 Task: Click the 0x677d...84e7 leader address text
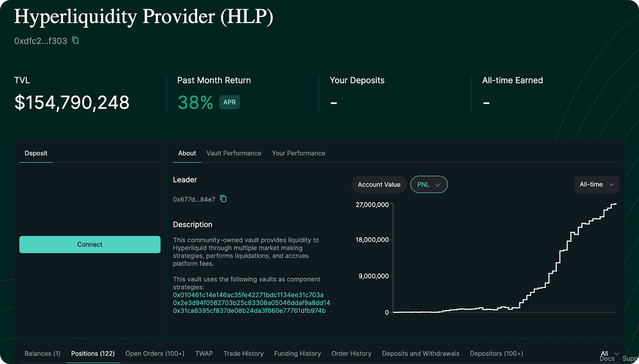[194, 199]
